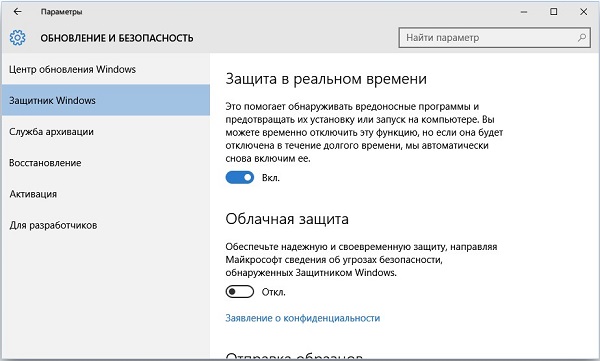Viewport: 600px width, 361px height.
Task: Click the back arrow icon
Action: [x=18, y=12]
